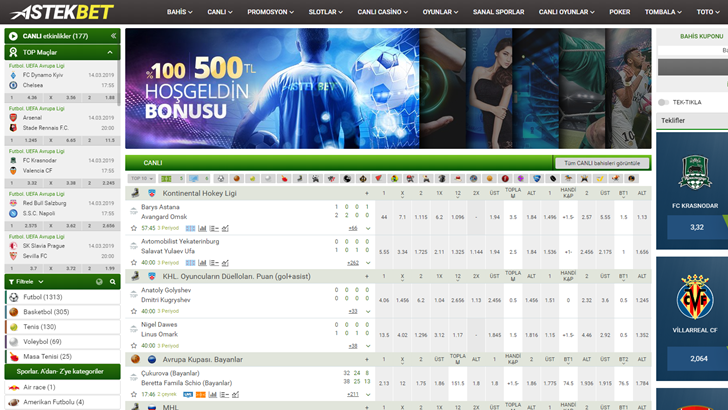Toggle the TEK-TIKLA one-click switch
Viewport: 728px width, 410px height.
[x=663, y=102]
